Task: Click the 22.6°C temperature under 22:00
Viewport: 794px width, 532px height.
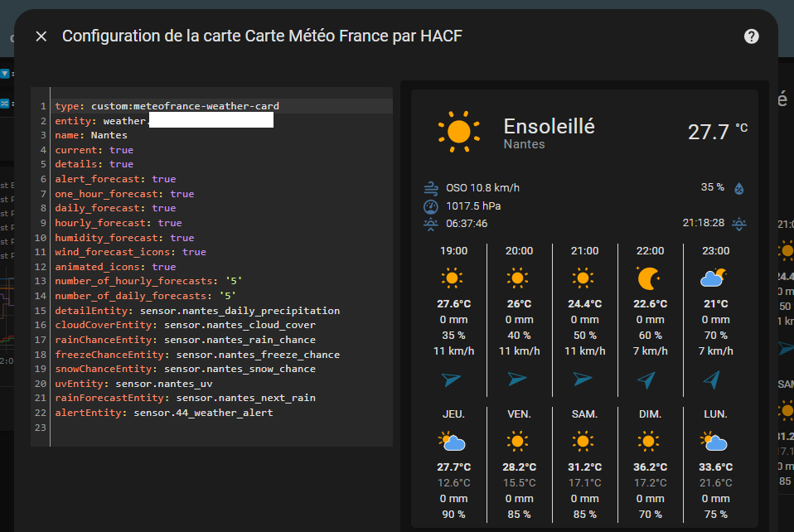Action: tap(650, 304)
